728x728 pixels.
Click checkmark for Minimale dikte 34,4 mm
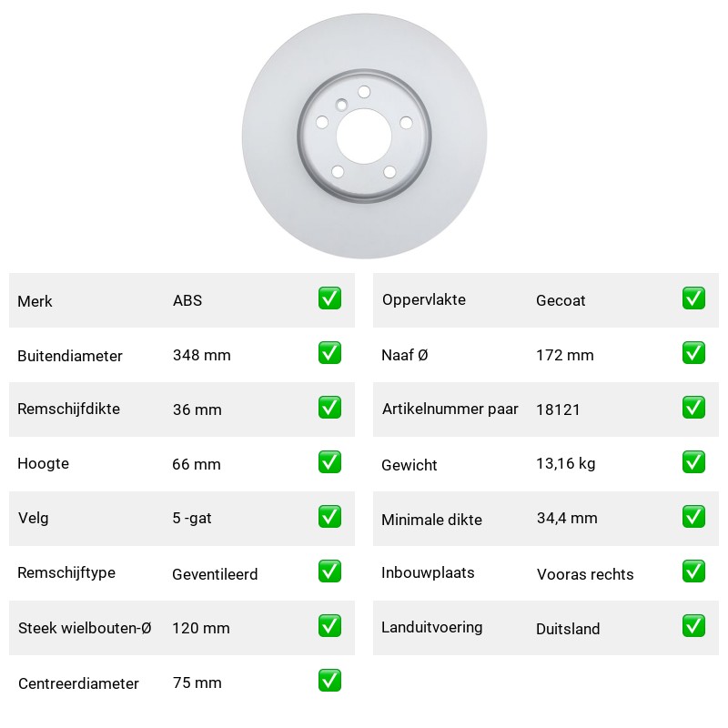[x=693, y=517]
